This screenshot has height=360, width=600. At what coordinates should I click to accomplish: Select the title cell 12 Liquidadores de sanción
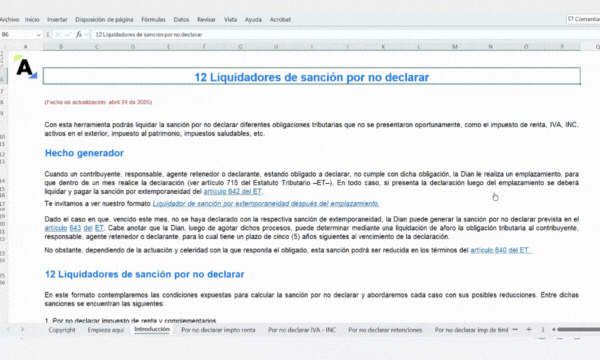click(311, 76)
